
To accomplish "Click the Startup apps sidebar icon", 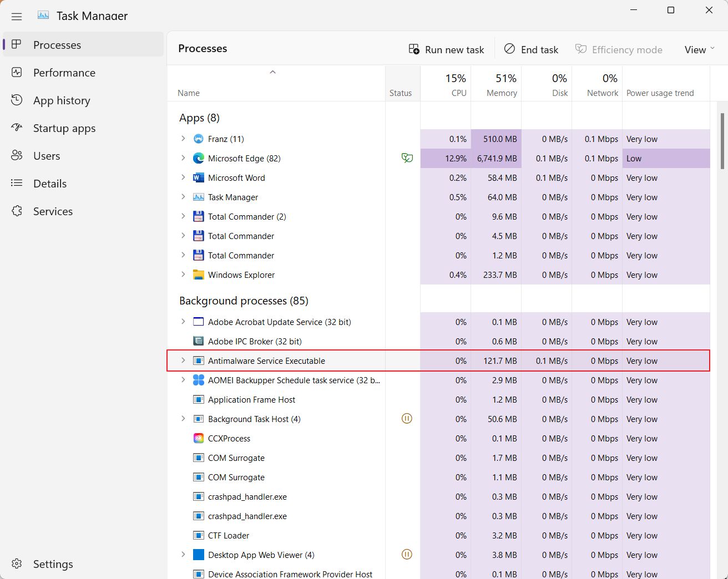I will click(x=17, y=128).
